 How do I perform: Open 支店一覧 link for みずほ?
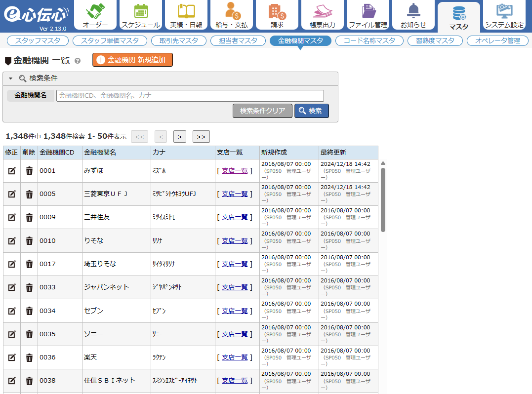[x=235, y=170]
